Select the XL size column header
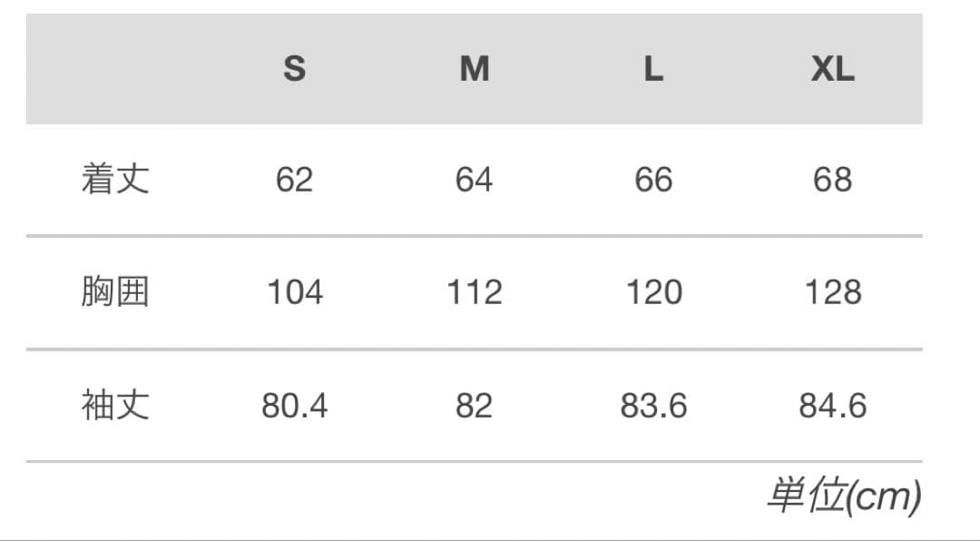This screenshot has height=541, width=980. point(832,69)
